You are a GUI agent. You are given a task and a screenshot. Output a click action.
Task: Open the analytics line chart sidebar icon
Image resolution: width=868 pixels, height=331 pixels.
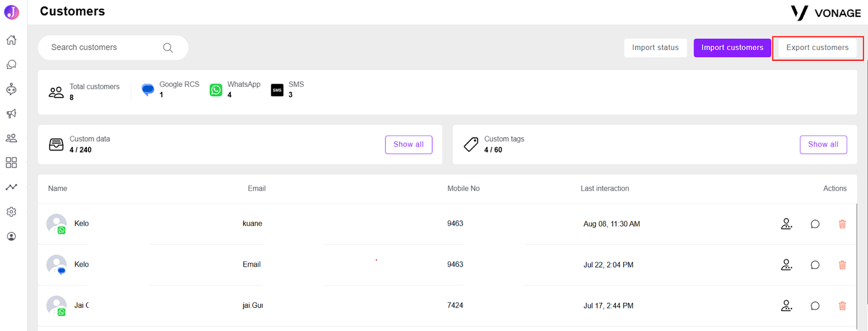[11, 187]
